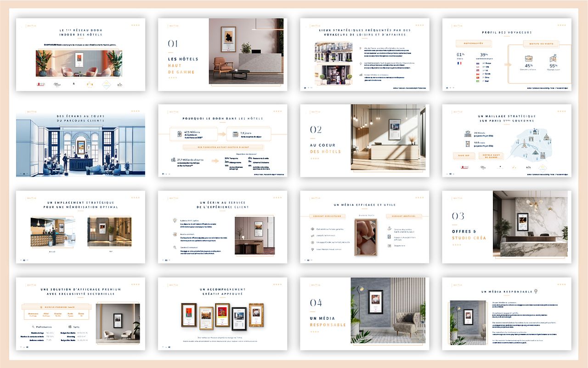Viewport: 588px width, 368px height.
Task: Click the hotel building icon beside 30 Hôtels
Action: pos(469,134)
